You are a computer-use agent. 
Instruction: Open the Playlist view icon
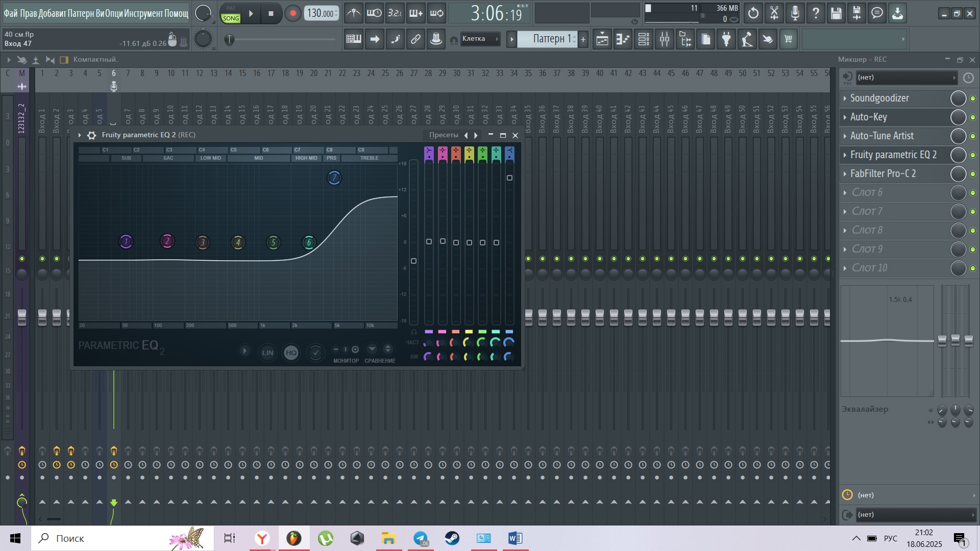tap(602, 39)
